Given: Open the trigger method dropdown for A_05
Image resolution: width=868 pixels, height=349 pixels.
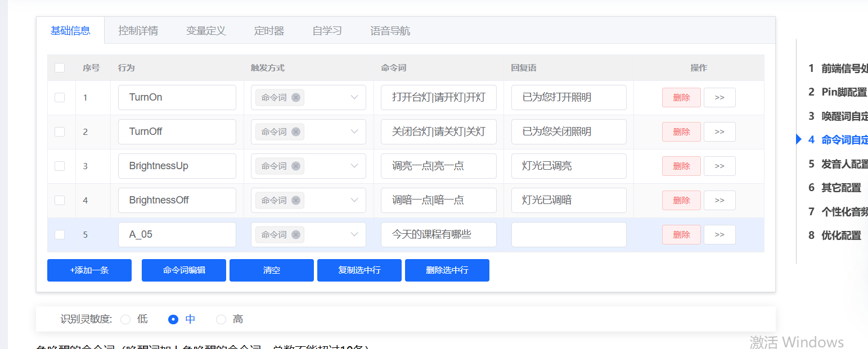Looking at the screenshot, I should click(354, 234).
